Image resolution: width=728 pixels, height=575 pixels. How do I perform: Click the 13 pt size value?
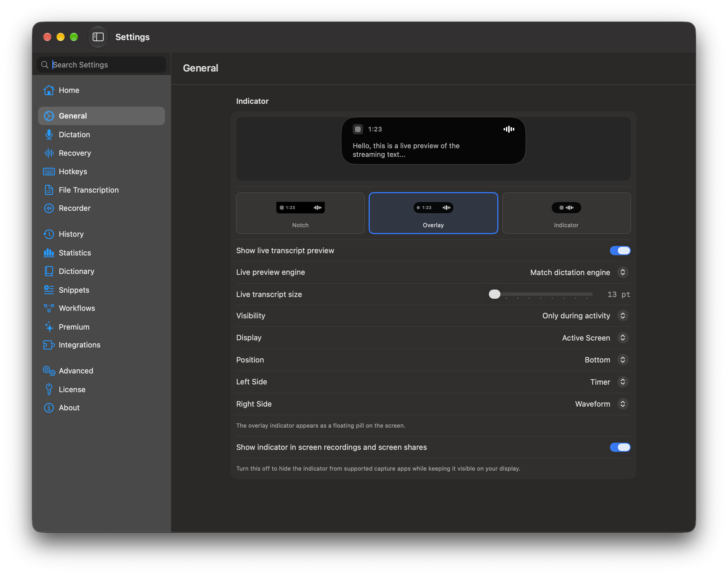[x=619, y=294]
